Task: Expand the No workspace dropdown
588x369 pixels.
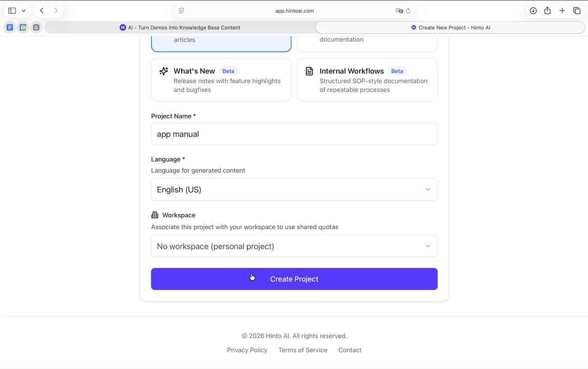Action: point(294,247)
